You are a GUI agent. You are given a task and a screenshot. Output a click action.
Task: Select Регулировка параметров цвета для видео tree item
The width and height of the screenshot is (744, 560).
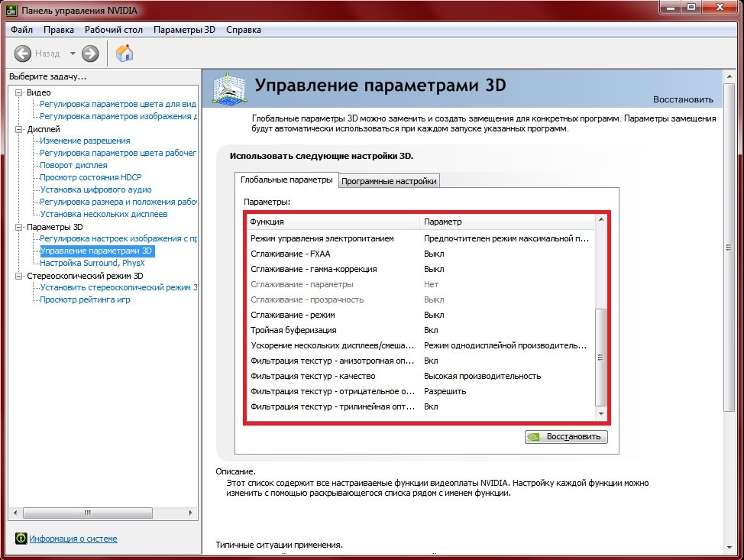point(118,104)
